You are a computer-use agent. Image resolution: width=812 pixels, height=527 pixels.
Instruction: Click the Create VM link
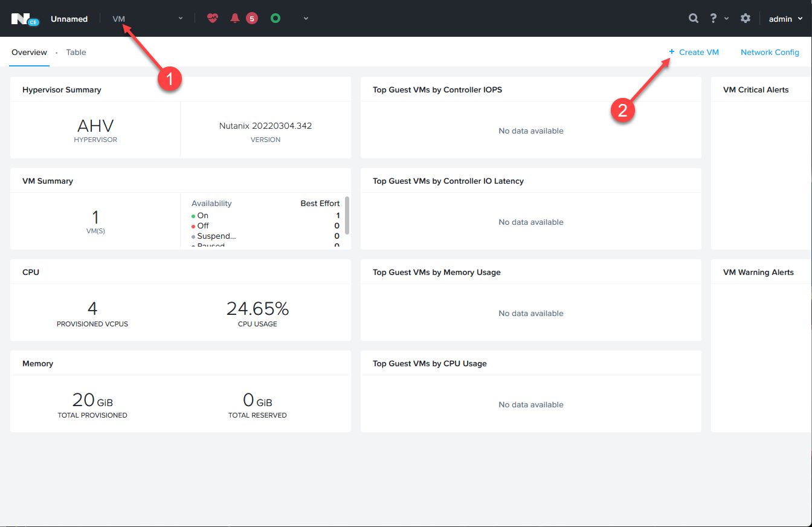(x=699, y=52)
